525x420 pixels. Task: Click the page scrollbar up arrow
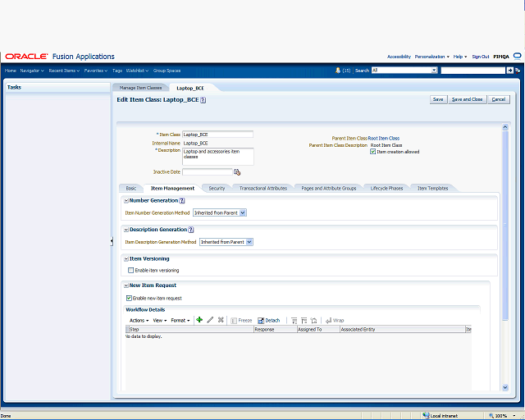tap(505, 127)
